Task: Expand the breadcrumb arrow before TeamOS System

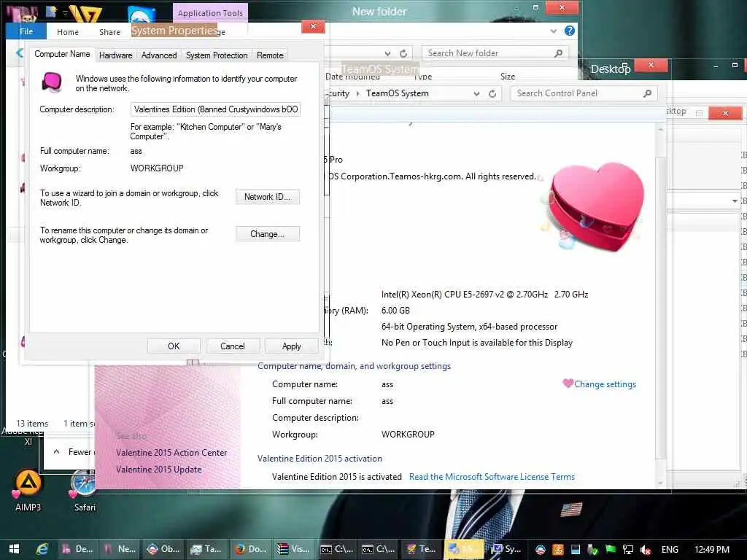Action: (357, 94)
